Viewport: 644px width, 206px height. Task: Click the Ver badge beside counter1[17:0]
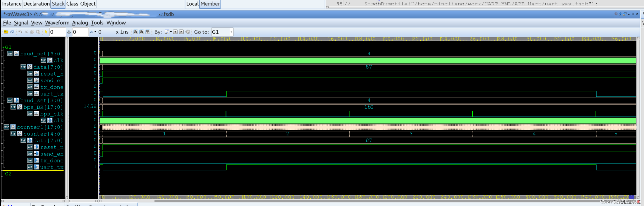pos(7,127)
